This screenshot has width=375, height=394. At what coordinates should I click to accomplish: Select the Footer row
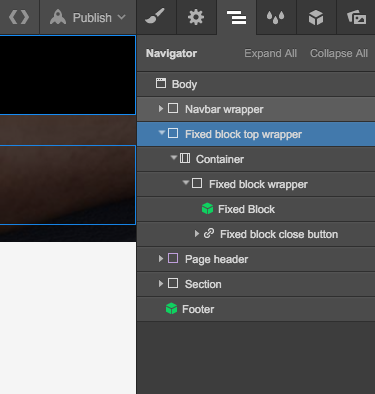coord(256,309)
